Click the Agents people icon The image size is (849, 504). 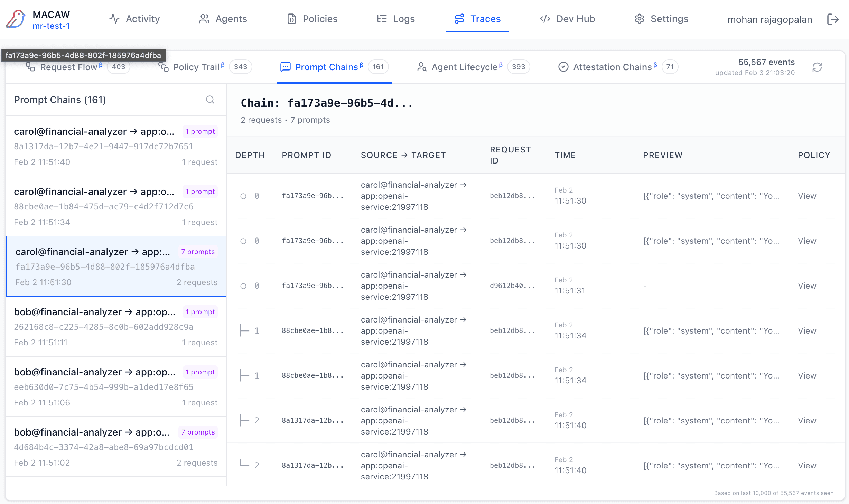(204, 19)
